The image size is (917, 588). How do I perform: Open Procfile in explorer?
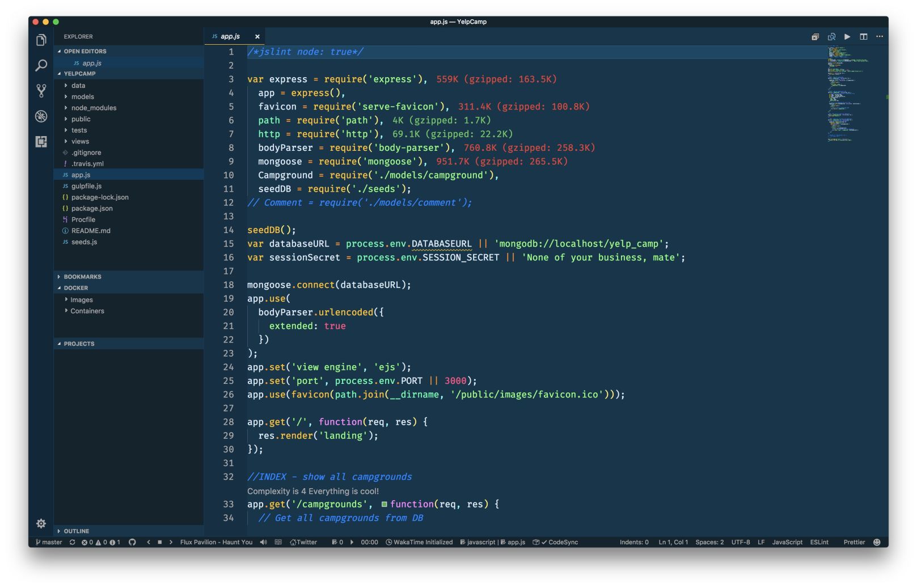(129, 219)
